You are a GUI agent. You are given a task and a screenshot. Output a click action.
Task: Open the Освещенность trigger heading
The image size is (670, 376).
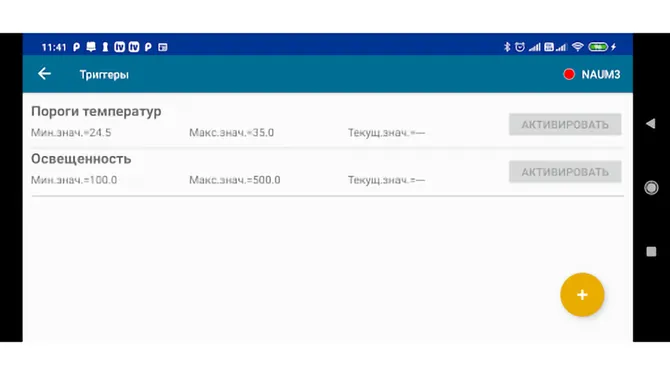coord(81,159)
